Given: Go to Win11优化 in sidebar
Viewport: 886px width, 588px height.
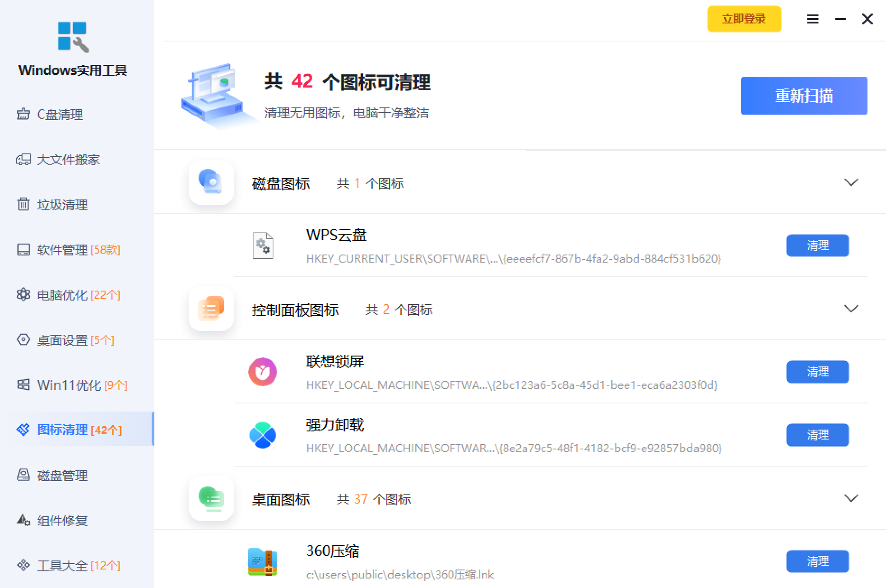Looking at the screenshot, I should (x=69, y=385).
